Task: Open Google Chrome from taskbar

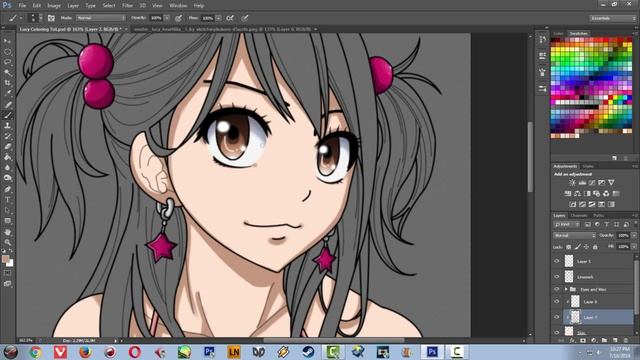Action: pos(36,351)
